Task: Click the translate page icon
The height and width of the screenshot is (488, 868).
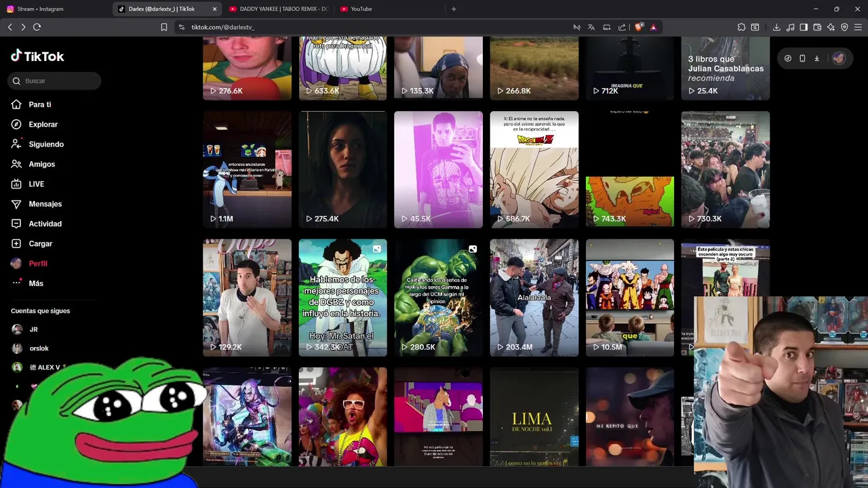Action: point(591,27)
